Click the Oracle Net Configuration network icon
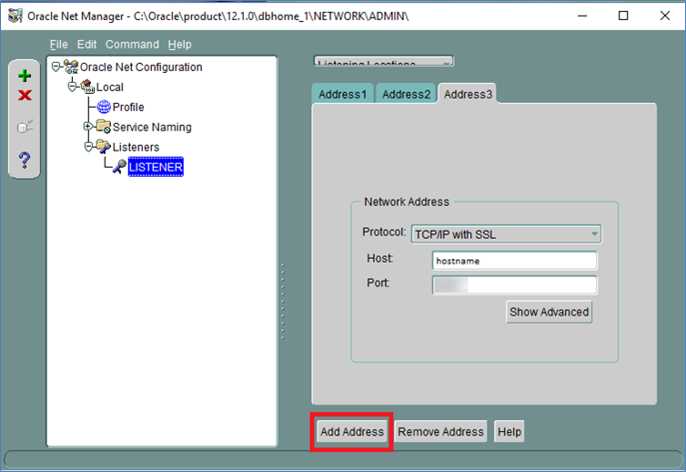This screenshot has width=686, height=472. coord(71,67)
